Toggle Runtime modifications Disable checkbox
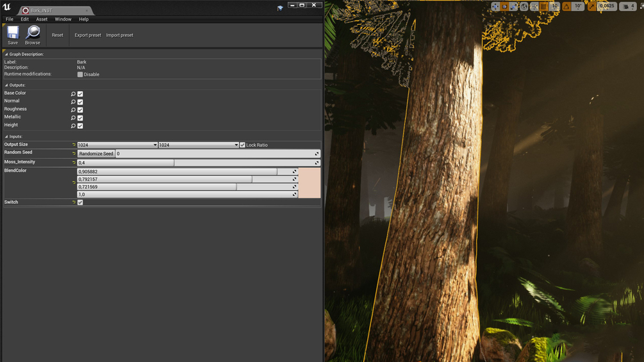 (x=80, y=74)
